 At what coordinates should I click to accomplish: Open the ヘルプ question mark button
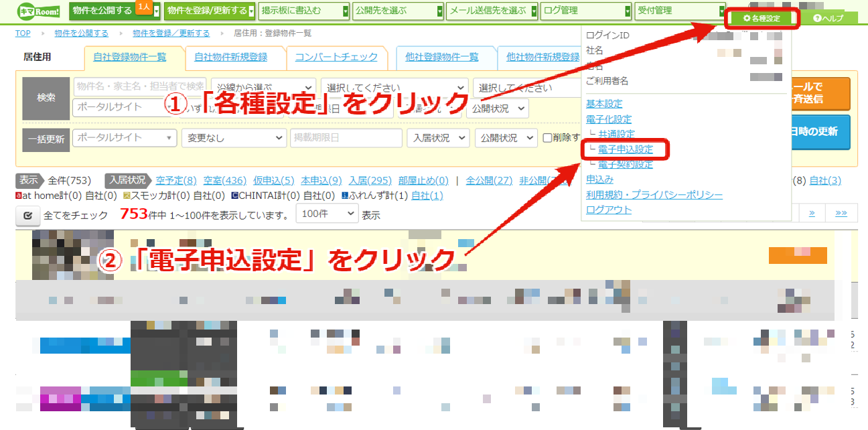(828, 18)
